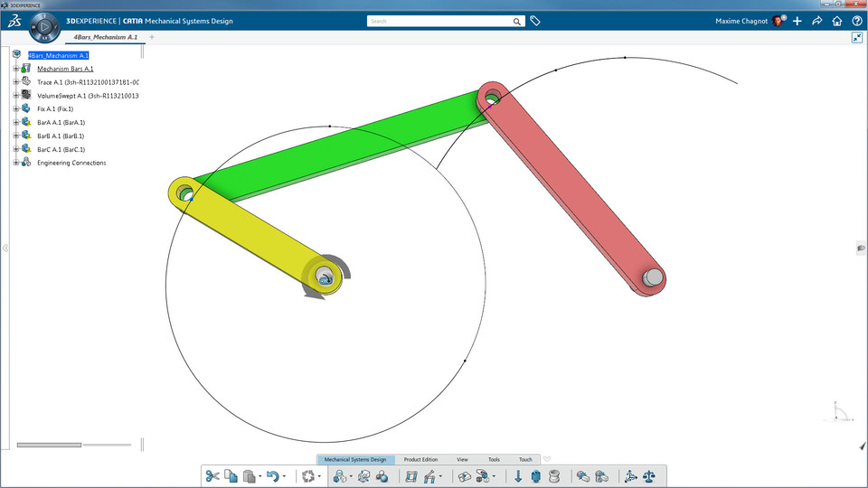Click the chat bubble icon at right edge
Image resolution: width=868 pixels, height=488 pixels.
coord(862,248)
